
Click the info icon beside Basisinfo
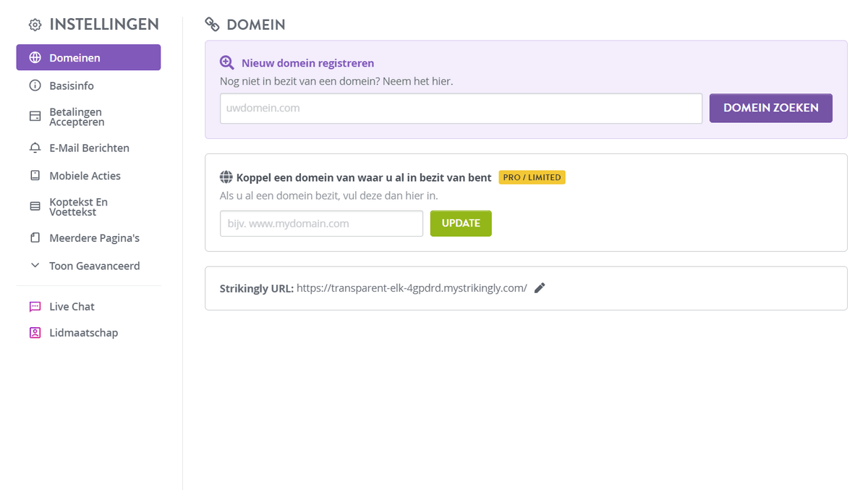35,85
